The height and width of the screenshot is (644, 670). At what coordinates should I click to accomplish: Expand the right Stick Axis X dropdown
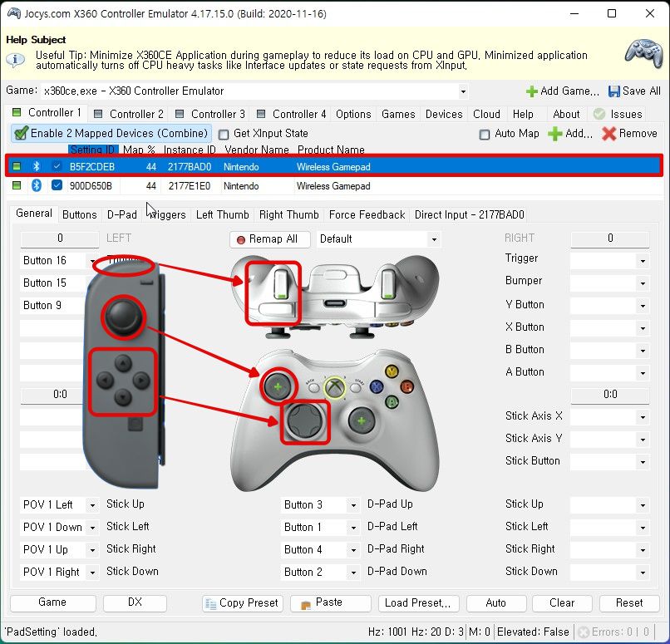[643, 417]
